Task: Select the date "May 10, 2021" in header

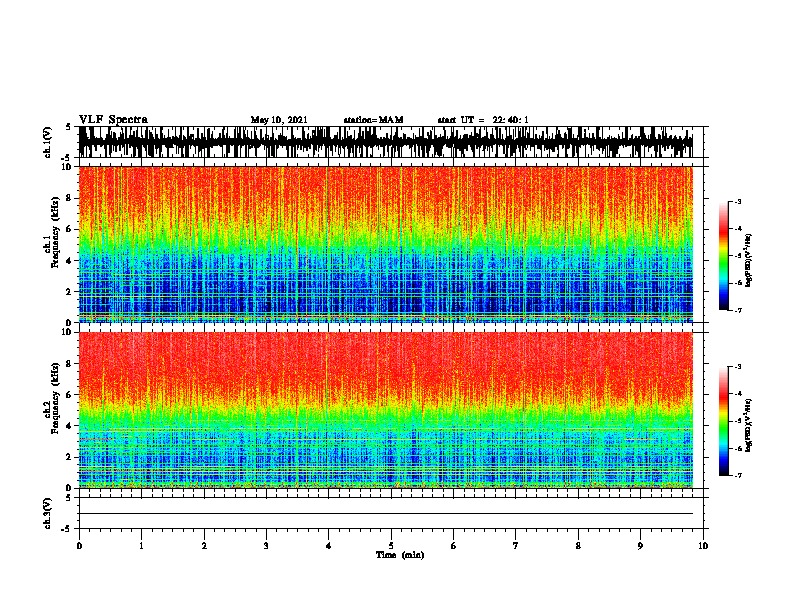Action: 279,120
